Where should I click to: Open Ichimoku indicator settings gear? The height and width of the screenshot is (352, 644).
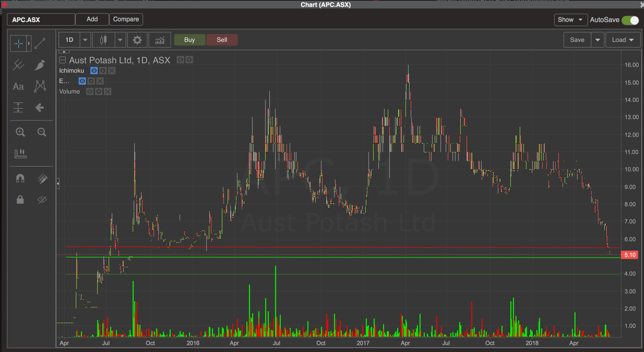coord(103,71)
